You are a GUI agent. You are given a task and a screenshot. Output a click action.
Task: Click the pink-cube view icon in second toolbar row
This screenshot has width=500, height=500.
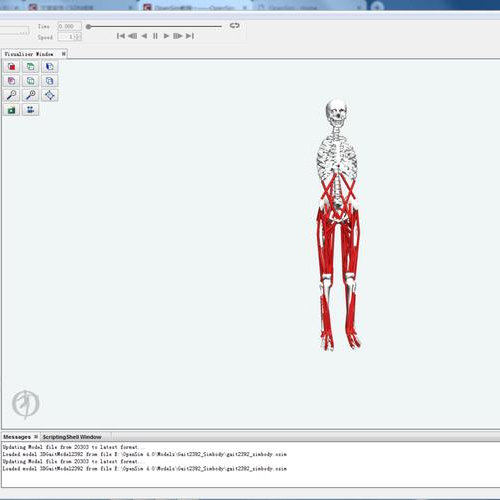(x=11, y=81)
